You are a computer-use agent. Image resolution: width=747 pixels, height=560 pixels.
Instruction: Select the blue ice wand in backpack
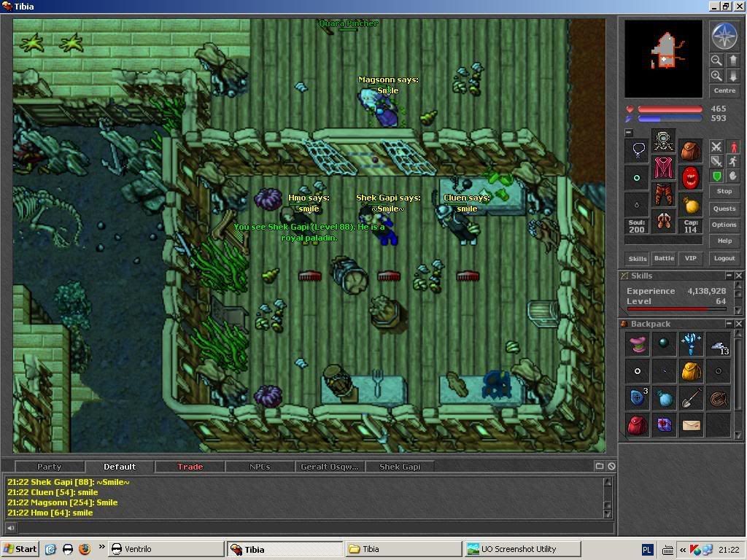(x=690, y=344)
